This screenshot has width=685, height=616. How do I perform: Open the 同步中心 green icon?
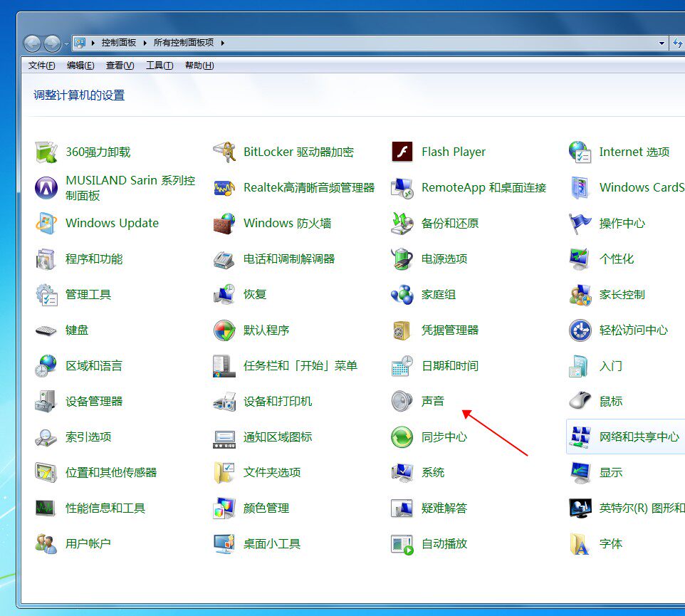coord(402,437)
